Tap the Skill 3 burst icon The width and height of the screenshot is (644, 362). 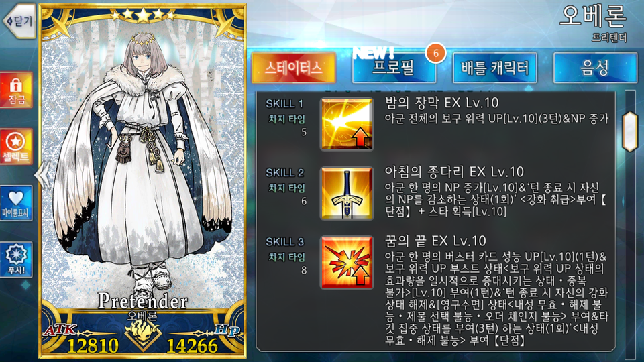(347, 262)
